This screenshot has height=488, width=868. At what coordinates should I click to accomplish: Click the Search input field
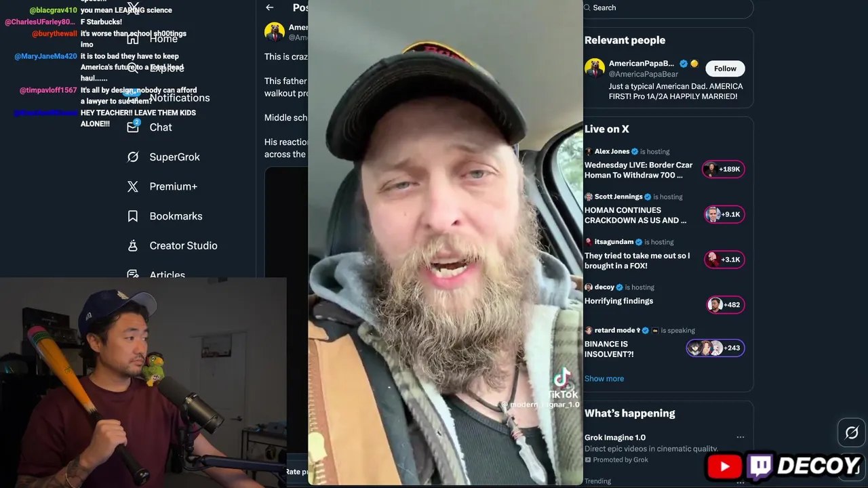[x=668, y=8]
